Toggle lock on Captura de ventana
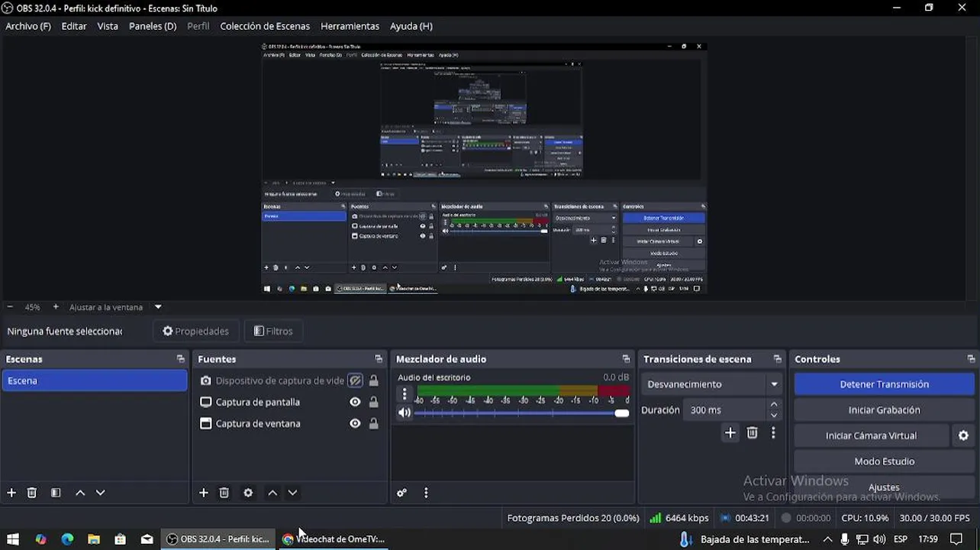This screenshot has width=980, height=550. pyautogui.click(x=374, y=423)
